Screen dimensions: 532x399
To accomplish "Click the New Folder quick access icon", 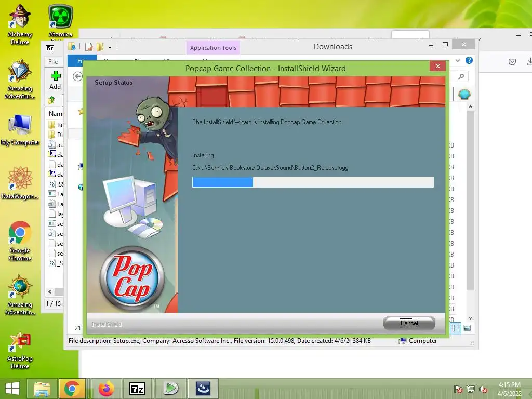I will (100, 47).
